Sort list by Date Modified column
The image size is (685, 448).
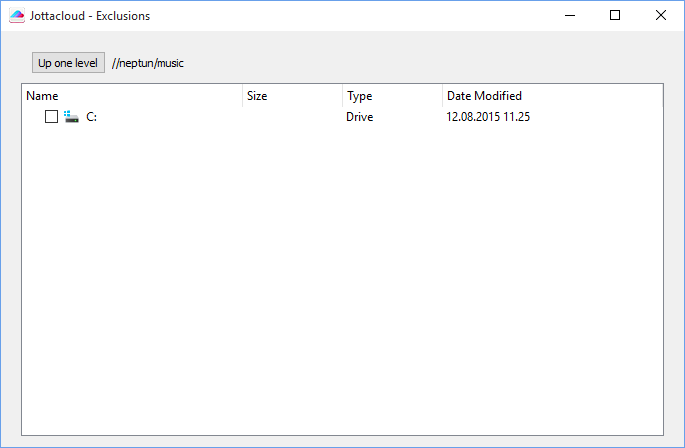tap(553, 96)
